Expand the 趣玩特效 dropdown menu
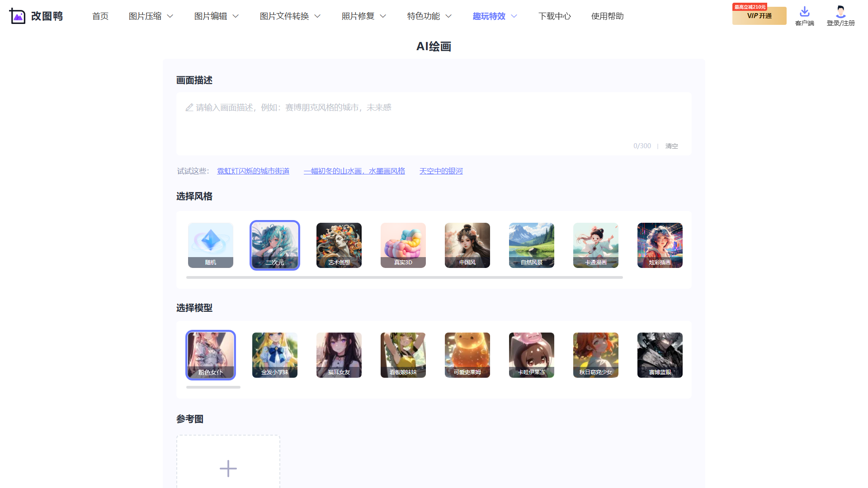The width and height of the screenshot is (868, 488). click(495, 16)
